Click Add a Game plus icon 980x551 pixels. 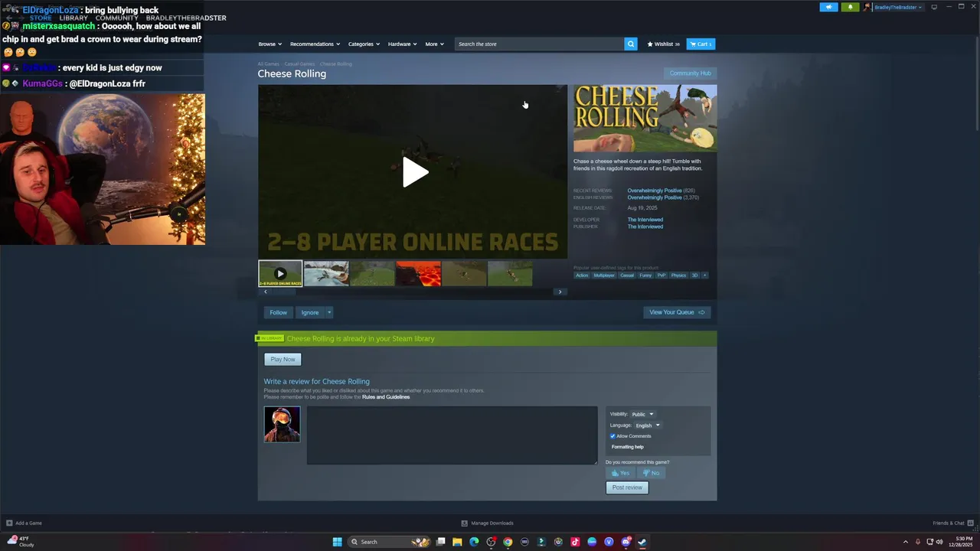9,523
